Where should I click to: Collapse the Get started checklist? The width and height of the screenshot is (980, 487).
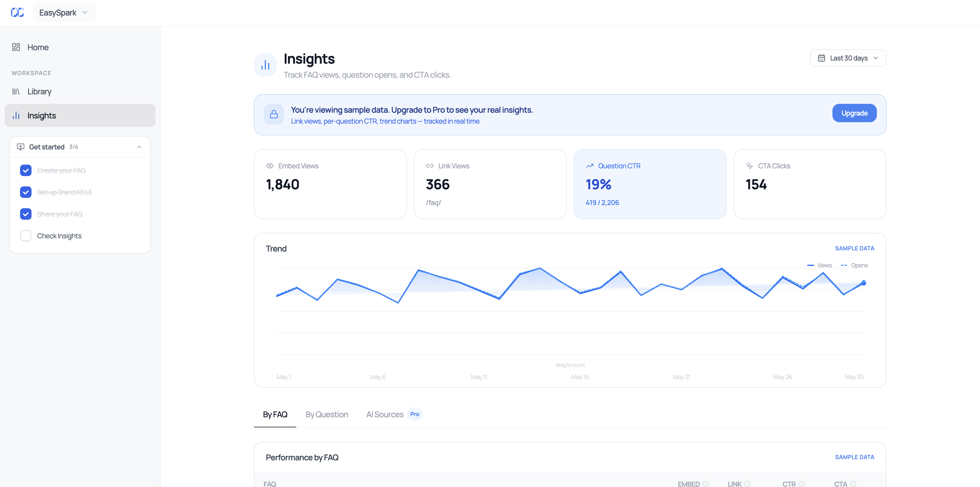tap(139, 147)
